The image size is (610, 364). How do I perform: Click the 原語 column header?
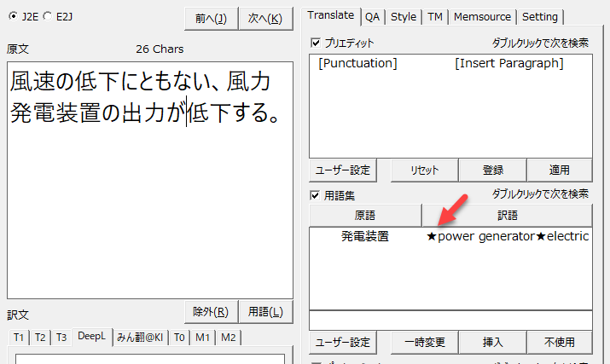coord(364,216)
